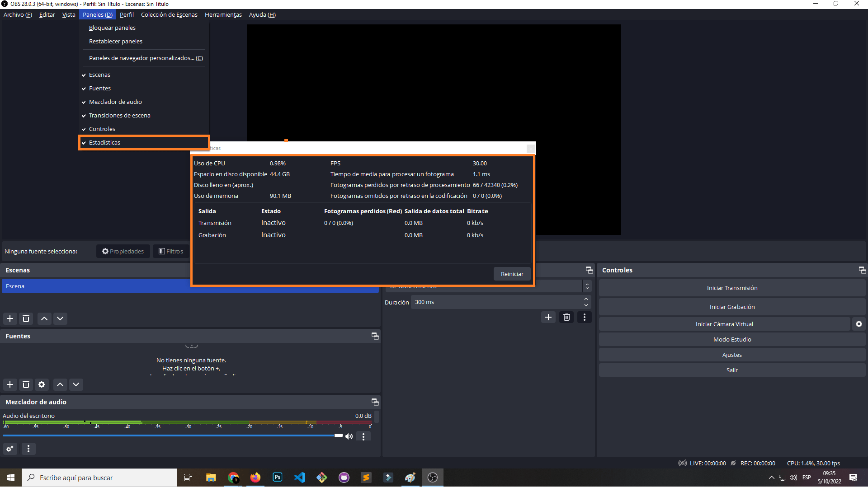Open the desktop audio three-dot menu

click(363, 436)
